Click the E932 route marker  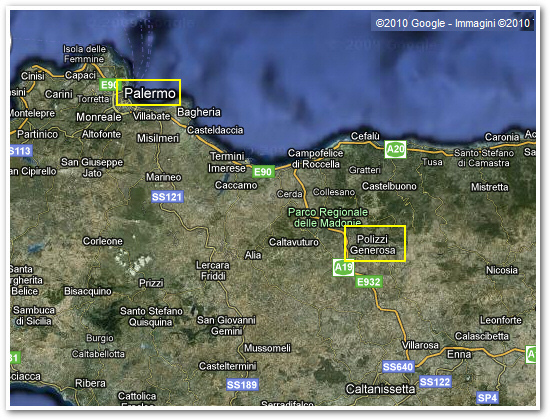point(369,282)
